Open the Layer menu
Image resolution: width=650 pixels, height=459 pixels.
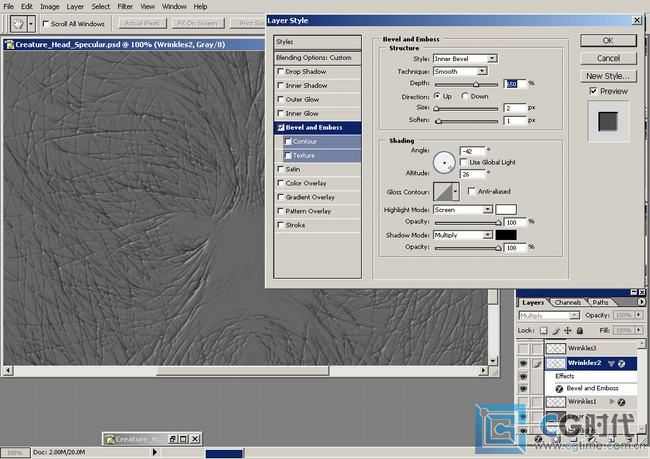75,6
